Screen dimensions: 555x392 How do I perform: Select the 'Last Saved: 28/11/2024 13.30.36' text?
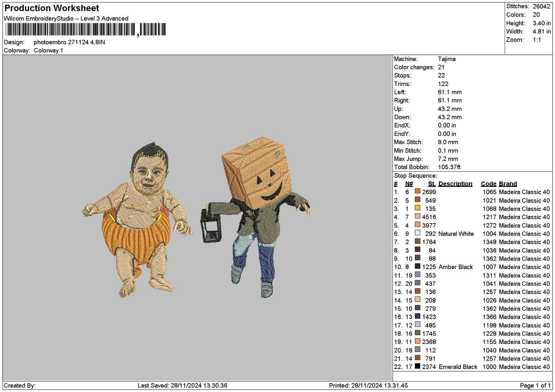[x=182, y=385]
